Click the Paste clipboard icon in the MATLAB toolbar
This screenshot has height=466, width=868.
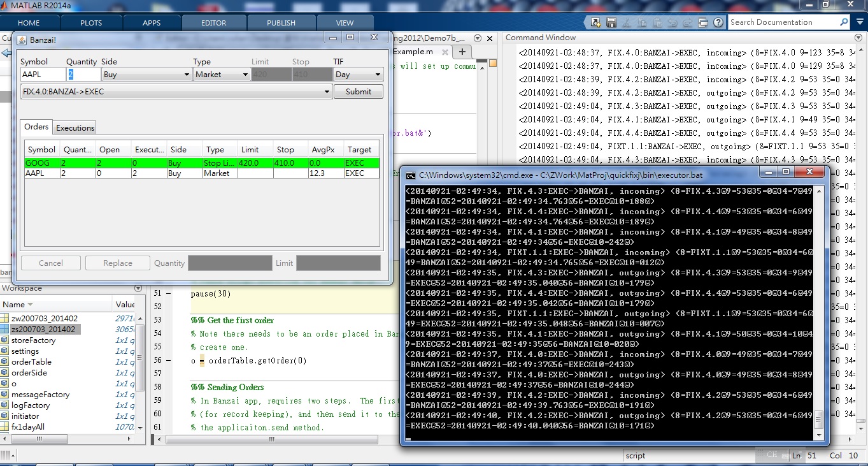(657, 22)
